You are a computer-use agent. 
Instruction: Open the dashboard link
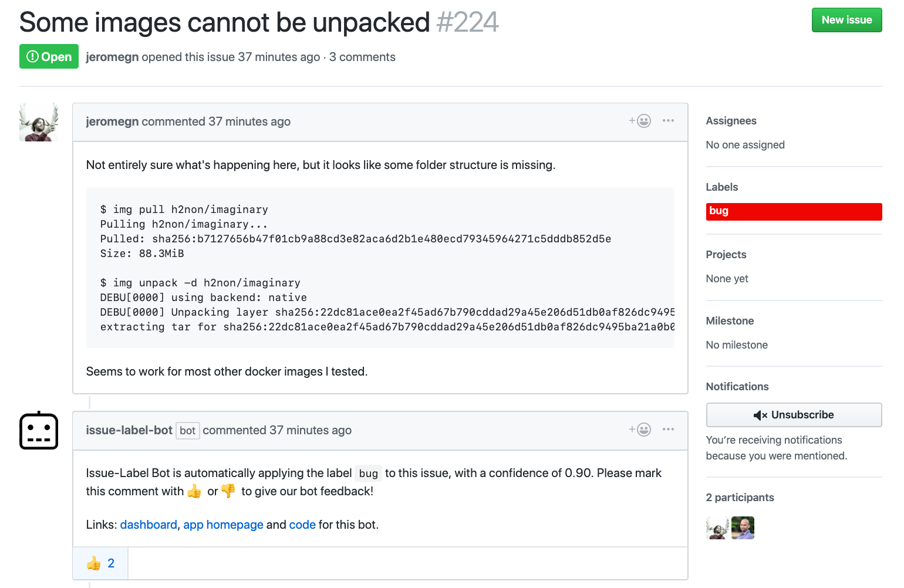pos(149,525)
